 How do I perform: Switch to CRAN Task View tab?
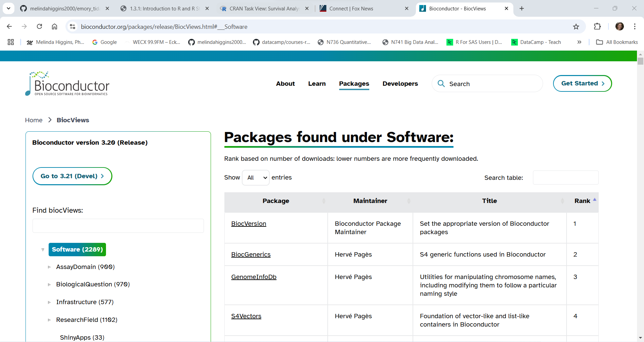264,9
